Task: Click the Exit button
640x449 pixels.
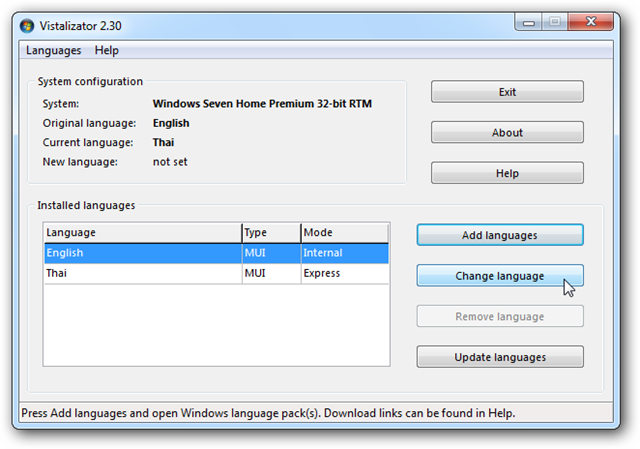Action: (x=507, y=91)
